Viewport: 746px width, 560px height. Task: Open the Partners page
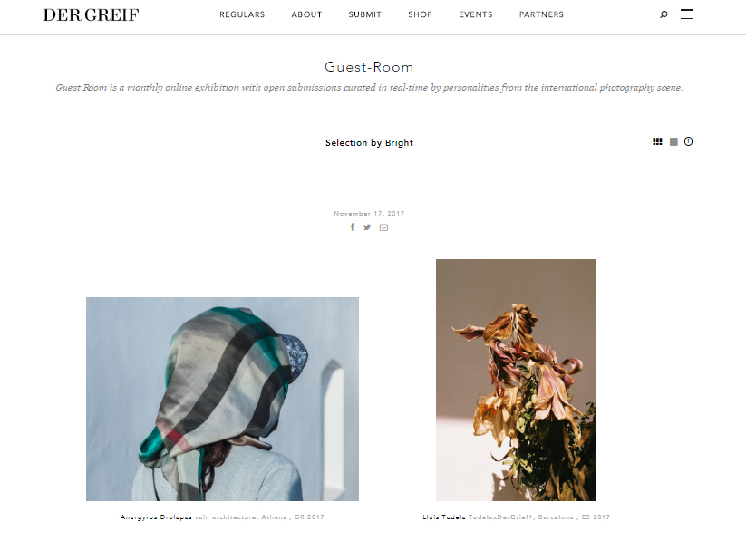point(541,14)
